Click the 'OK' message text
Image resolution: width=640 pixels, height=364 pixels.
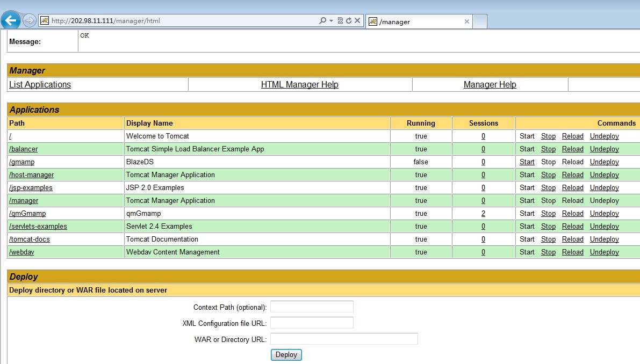point(84,35)
